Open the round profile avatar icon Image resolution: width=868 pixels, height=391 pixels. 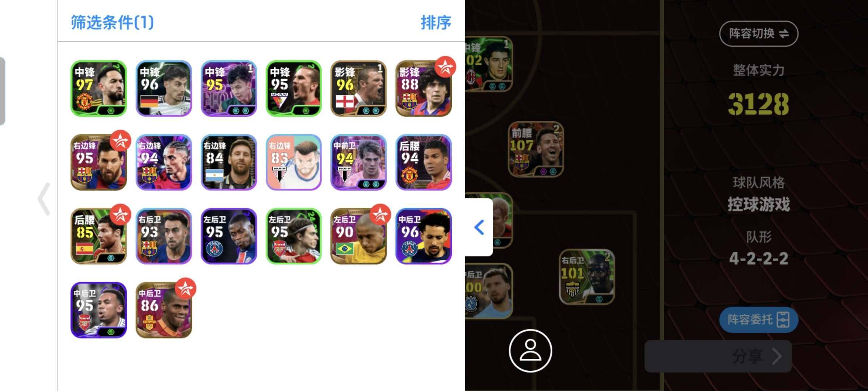530,350
